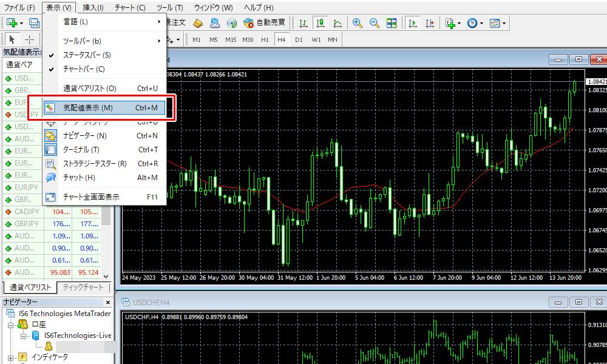This screenshot has height=364, width=607.
Task: Toggle the チャートバー checked menu item
Action: (84, 69)
